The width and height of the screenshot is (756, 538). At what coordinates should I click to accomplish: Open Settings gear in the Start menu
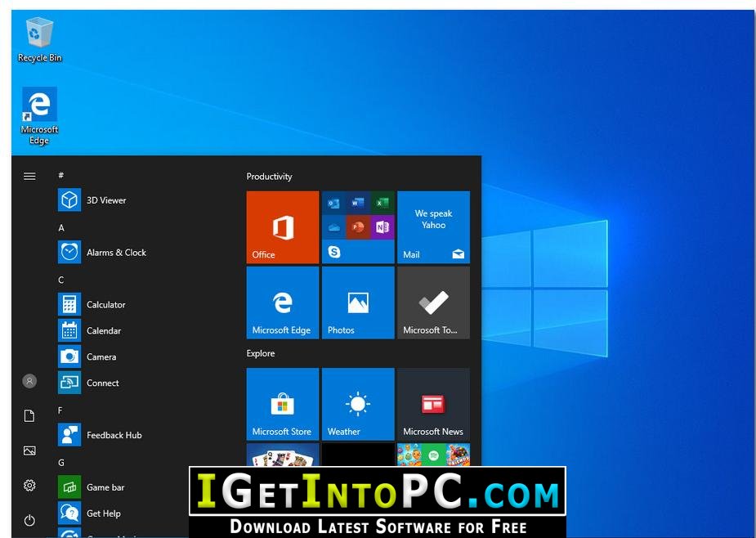29,486
